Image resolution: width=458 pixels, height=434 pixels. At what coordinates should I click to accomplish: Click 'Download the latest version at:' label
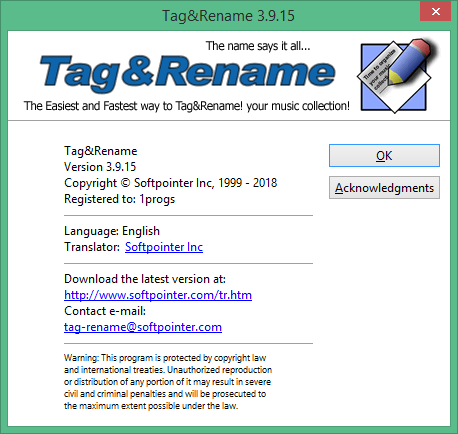click(145, 279)
